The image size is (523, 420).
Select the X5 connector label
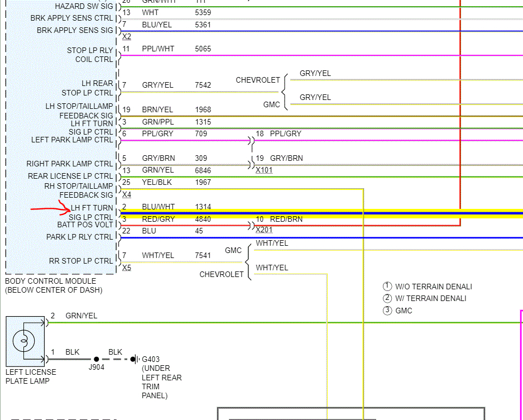click(127, 268)
